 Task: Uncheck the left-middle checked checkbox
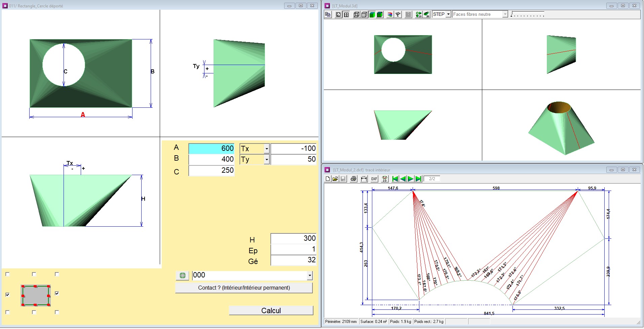pyautogui.click(x=8, y=295)
